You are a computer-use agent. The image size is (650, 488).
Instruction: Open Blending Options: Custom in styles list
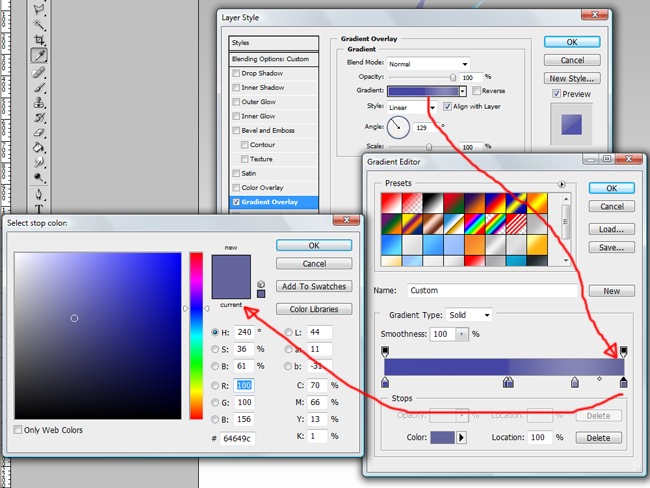click(277, 58)
